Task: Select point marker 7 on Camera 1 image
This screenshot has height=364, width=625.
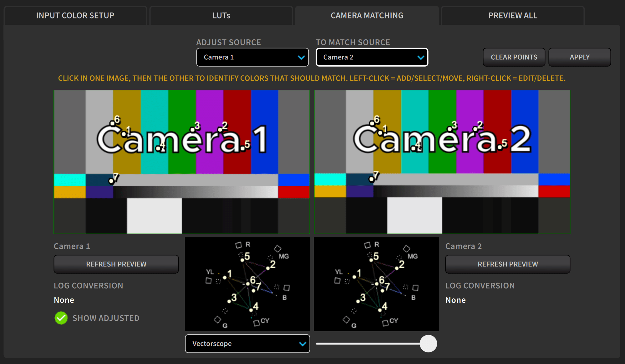Action: coord(112,180)
